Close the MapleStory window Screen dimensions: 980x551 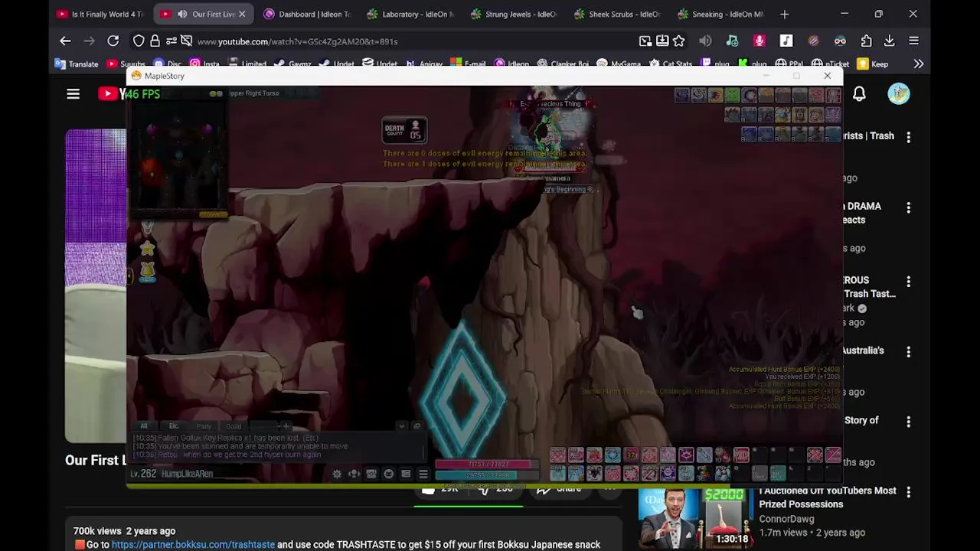[827, 76]
